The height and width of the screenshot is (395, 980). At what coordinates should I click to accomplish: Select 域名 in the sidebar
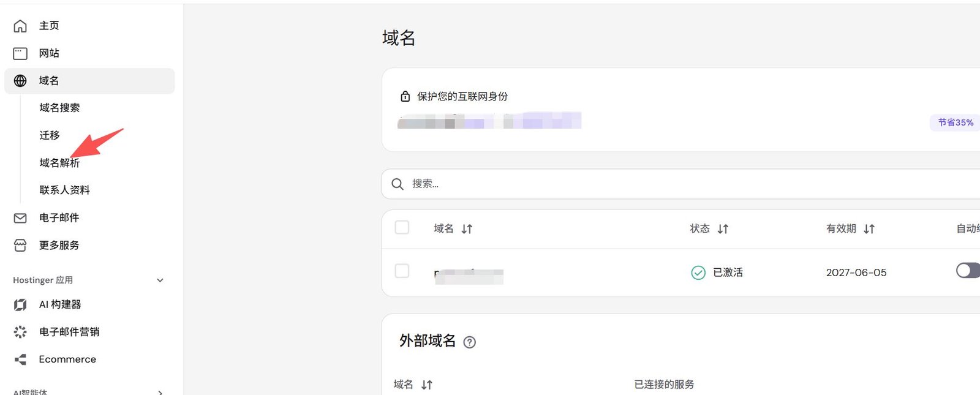tap(89, 81)
